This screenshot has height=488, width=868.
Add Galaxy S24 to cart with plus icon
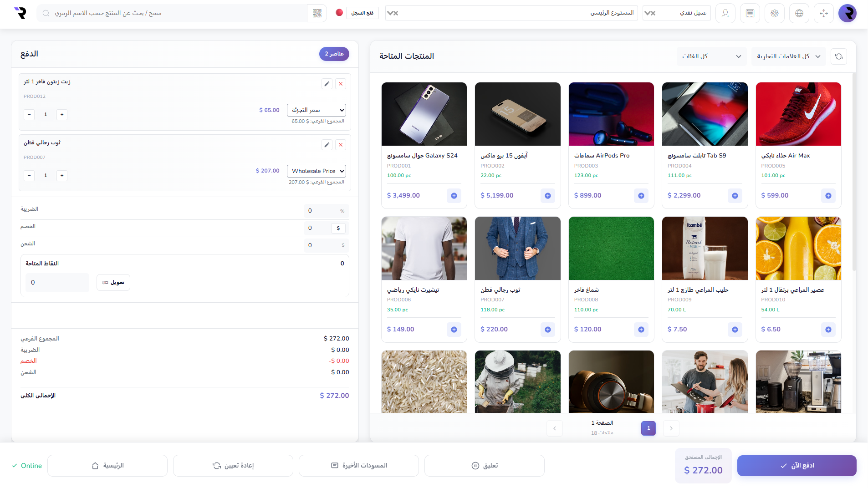coord(454,196)
